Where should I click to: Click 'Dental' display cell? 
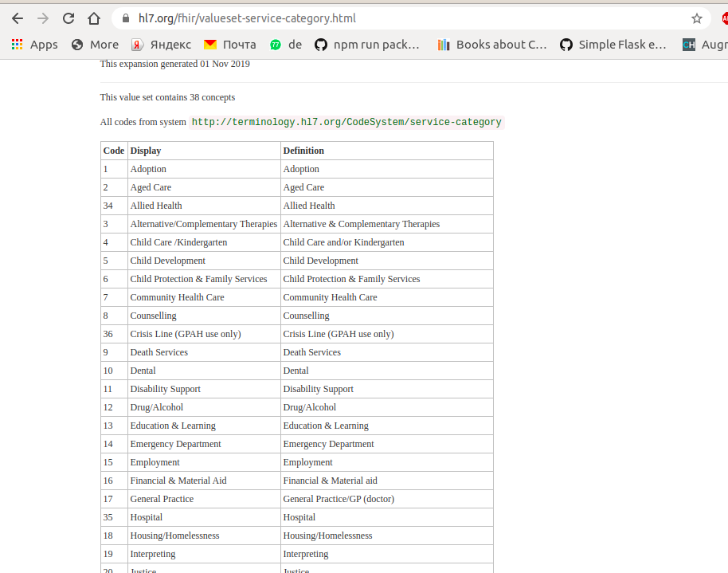pos(204,371)
